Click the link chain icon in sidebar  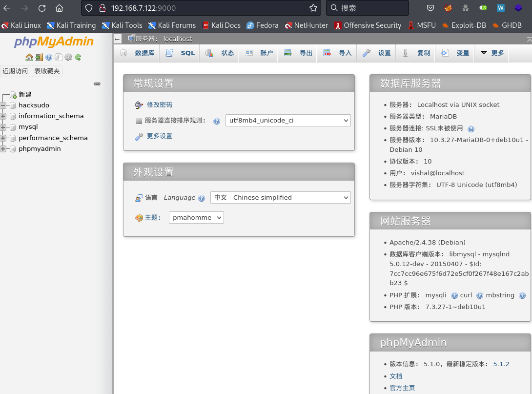click(x=97, y=84)
